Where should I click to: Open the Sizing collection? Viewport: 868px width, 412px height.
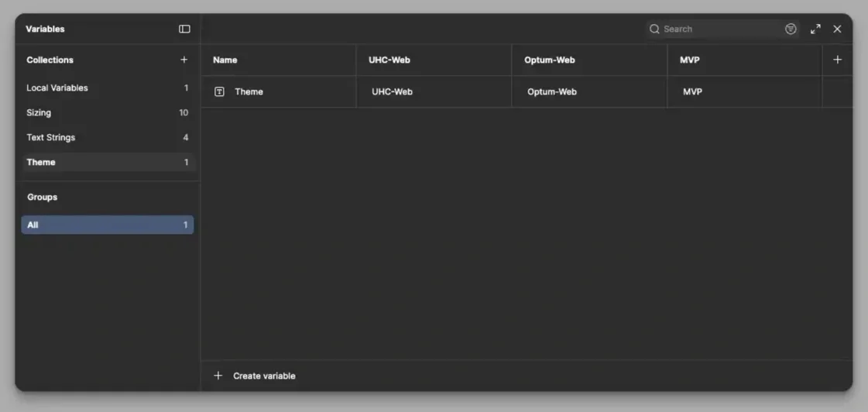click(x=108, y=113)
